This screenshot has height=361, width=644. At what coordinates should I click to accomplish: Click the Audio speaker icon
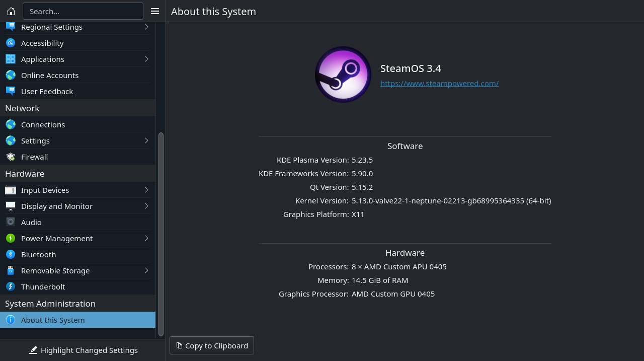click(x=11, y=222)
